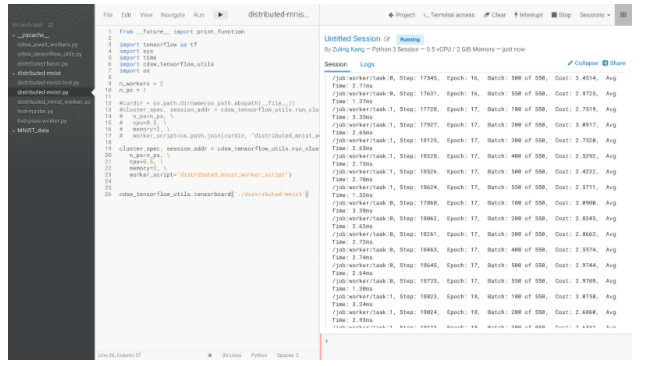Share the session
666x366 pixels.
[614, 63]
